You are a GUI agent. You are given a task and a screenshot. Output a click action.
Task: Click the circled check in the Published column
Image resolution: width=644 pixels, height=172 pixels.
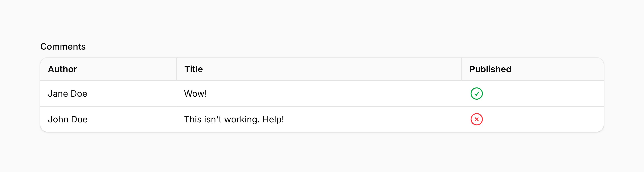click(x=477, y=94)
